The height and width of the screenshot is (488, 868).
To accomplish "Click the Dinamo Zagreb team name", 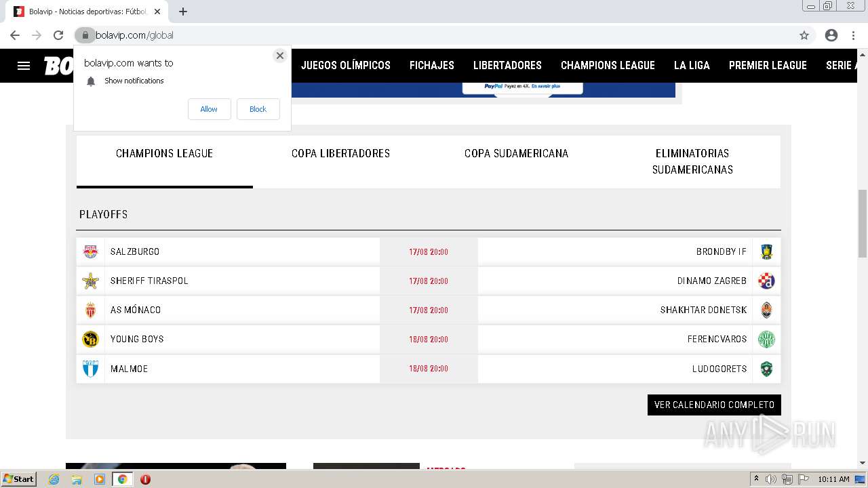I will pyautogui.click(x=712, y=281).
